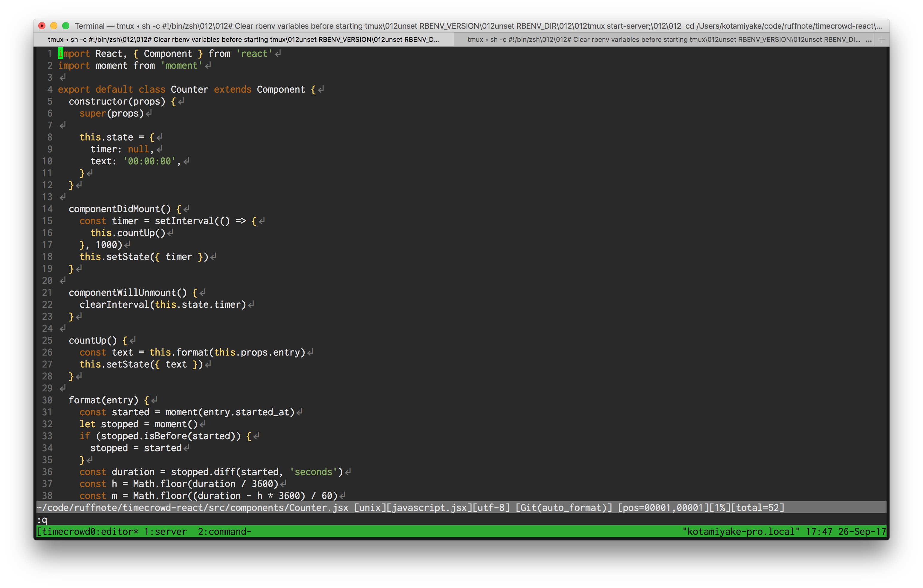This screenshot has width=923, height=588.
Task: Zoom the Terminal window with green button
Action: (66, 26)
